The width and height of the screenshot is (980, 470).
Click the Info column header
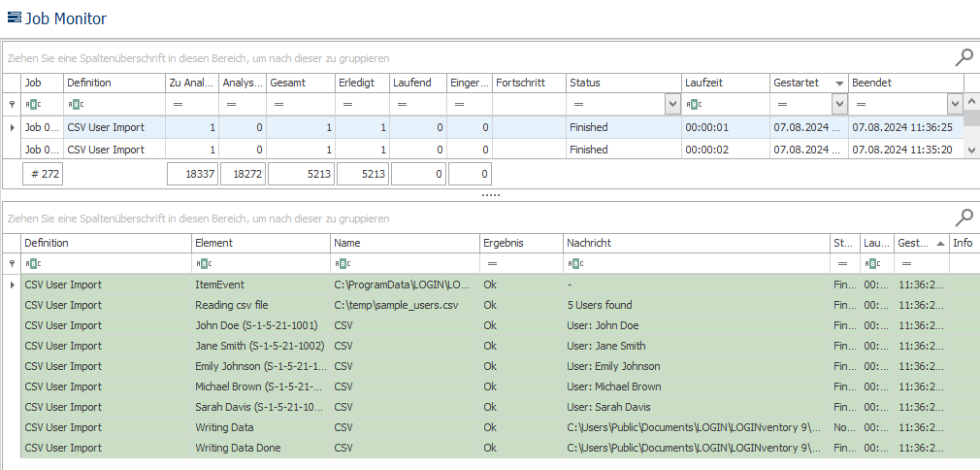click(964, 243)
